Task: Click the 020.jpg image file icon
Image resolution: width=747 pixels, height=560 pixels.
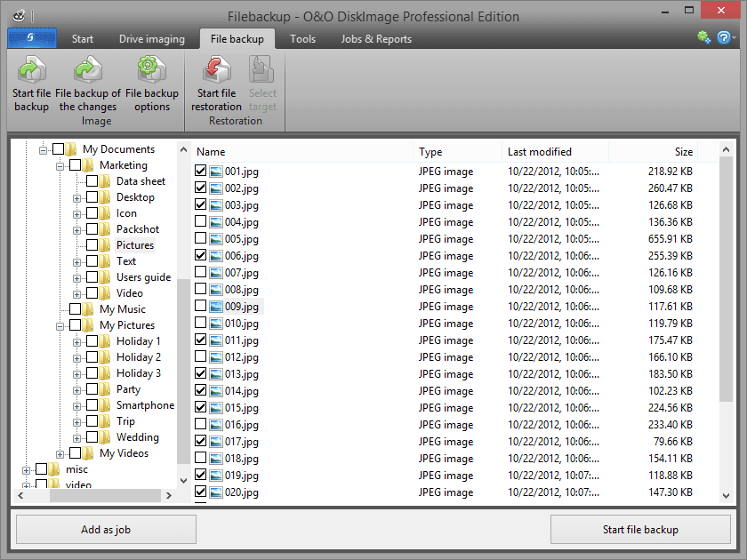Action: 216,492
